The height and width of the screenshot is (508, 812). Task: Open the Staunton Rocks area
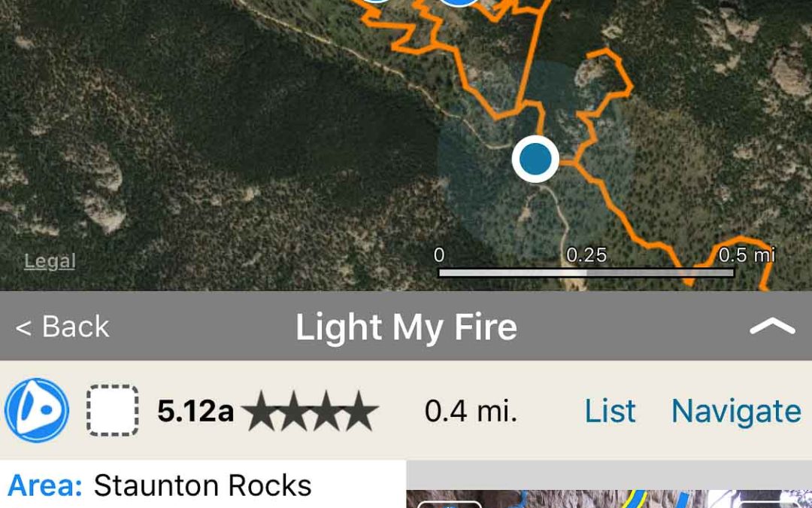tap(202, 486)
